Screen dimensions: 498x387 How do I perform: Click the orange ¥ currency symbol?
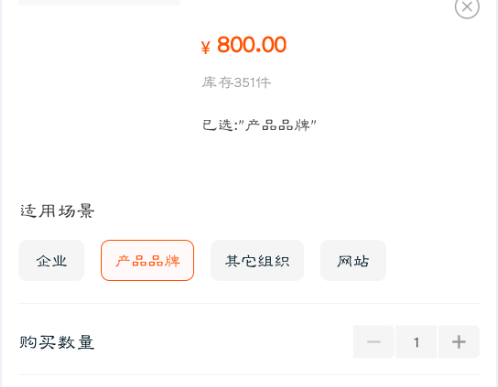pos(205,47)
